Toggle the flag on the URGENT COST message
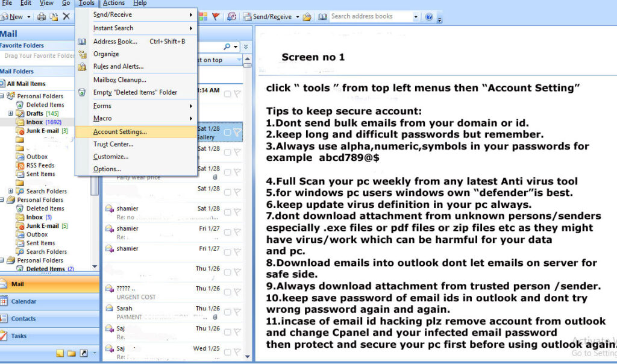617x364 pixels. [x=237, y=292]
